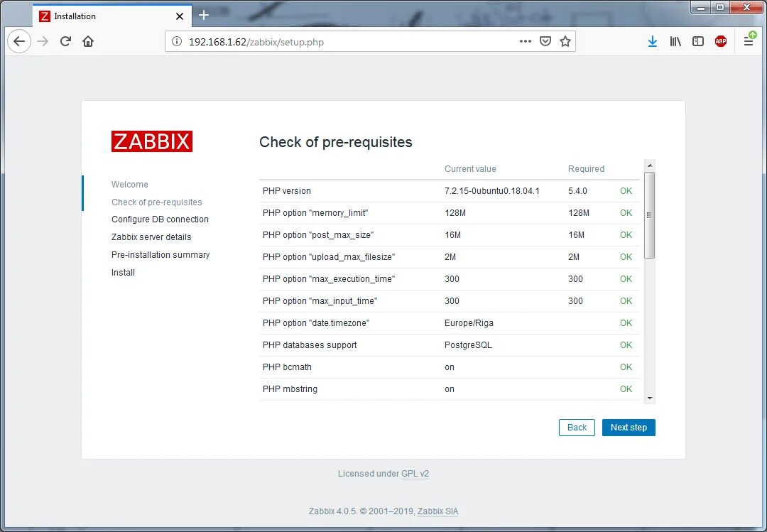Close the Installation tab
Viewport: 767px width, 532px height.
pos(180,16)
